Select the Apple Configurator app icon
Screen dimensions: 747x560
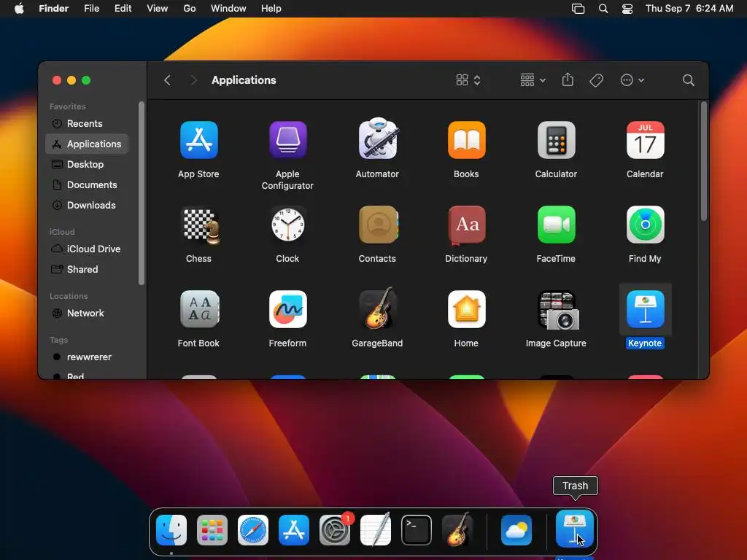287,140
